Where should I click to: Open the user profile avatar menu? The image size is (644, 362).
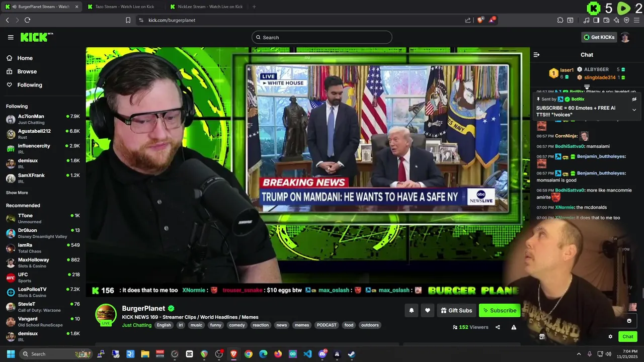coord(625,37)
